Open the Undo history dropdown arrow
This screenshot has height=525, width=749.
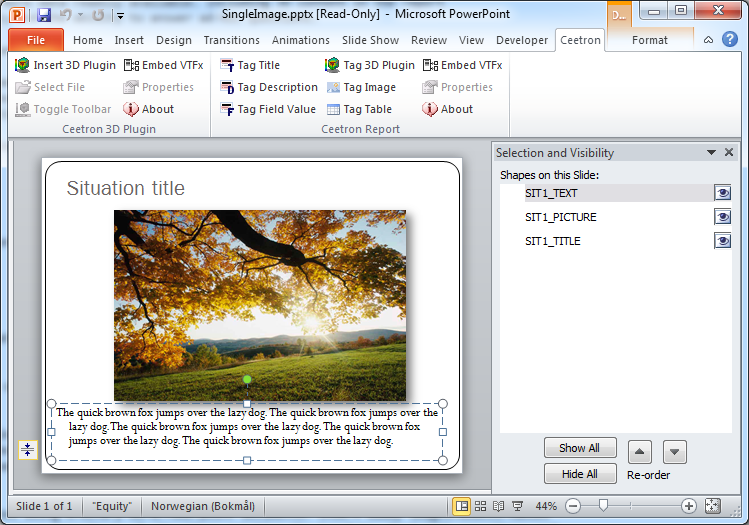click(x=81, y=16)
